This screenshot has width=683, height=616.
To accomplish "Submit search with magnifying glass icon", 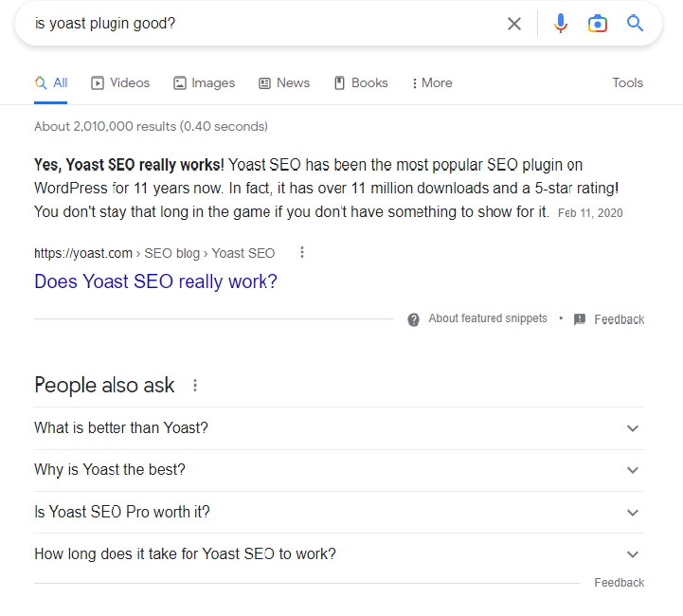I will point(635,23).
